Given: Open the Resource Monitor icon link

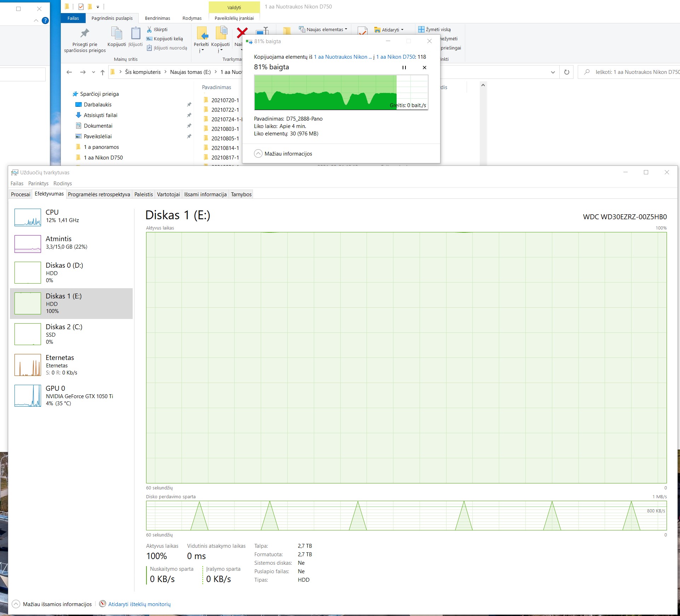Looking at the screenshot, I should pyautogui.click(x=103, y=604).
